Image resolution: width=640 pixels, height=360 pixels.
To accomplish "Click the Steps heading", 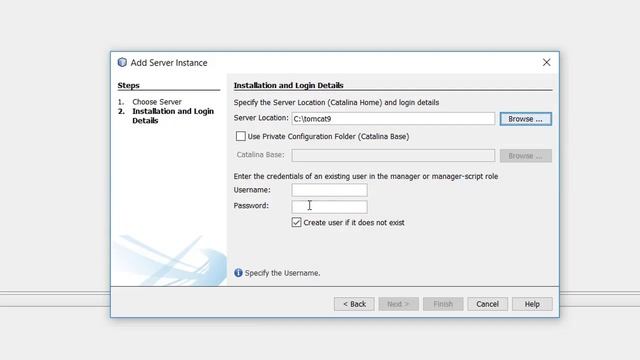I will coord(129,85).
